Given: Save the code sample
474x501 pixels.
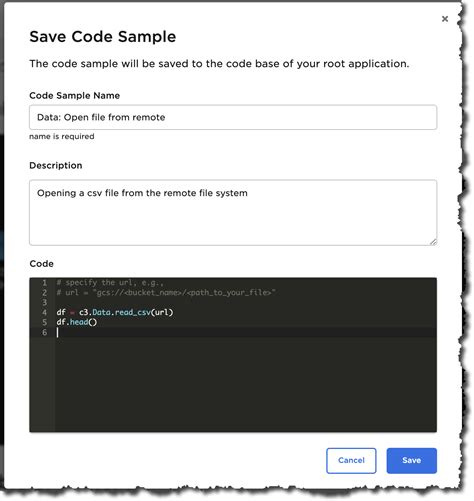Looking at the screenshot, I should point(411,460).
